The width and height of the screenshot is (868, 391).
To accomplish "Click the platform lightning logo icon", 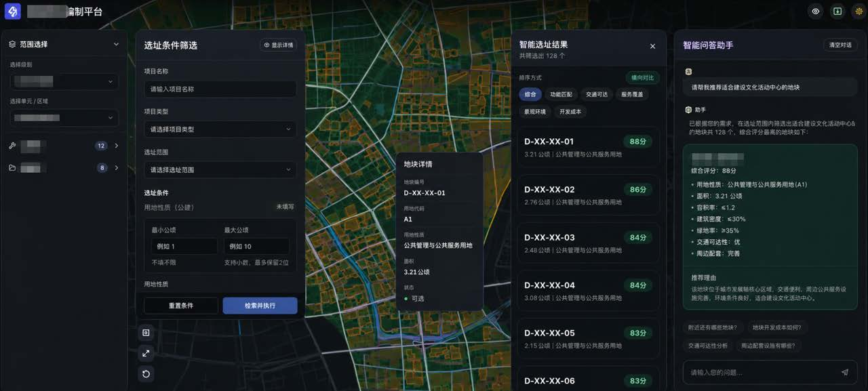I will coord(13,12).
